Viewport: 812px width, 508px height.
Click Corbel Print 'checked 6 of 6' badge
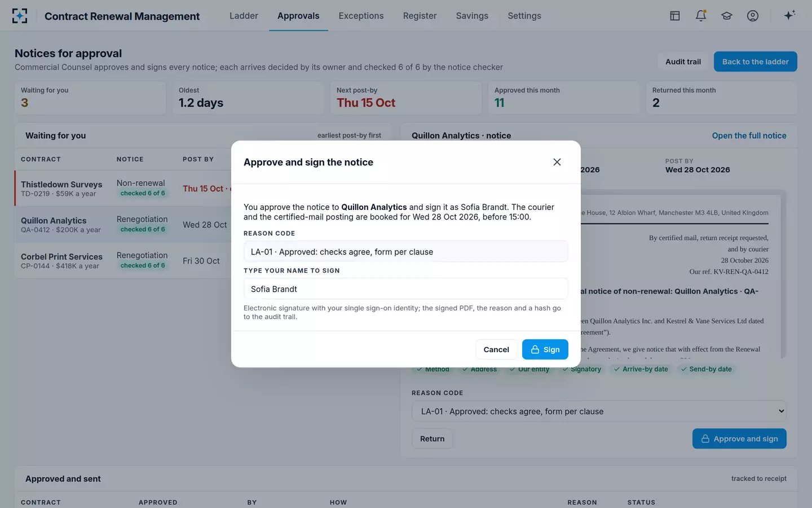coord(143,265)
